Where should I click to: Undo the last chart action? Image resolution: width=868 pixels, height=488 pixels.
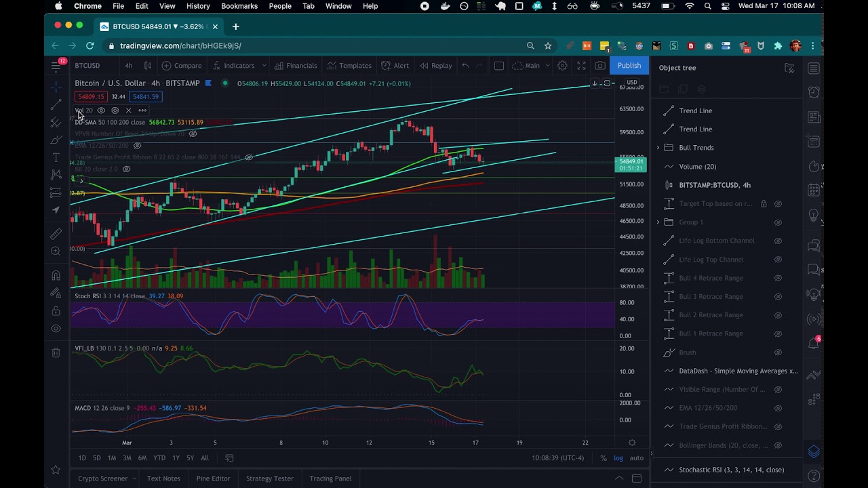pyautogui.click(x=465, y=66)
